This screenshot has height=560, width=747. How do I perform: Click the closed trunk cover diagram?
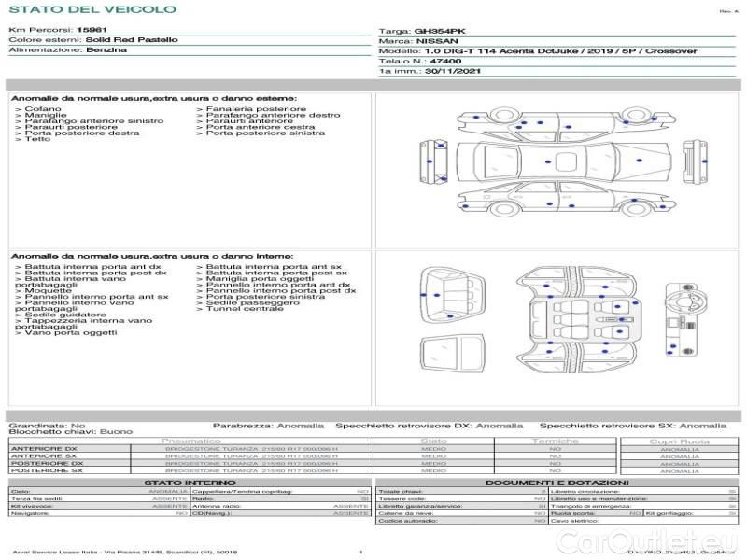coord(452,354)
